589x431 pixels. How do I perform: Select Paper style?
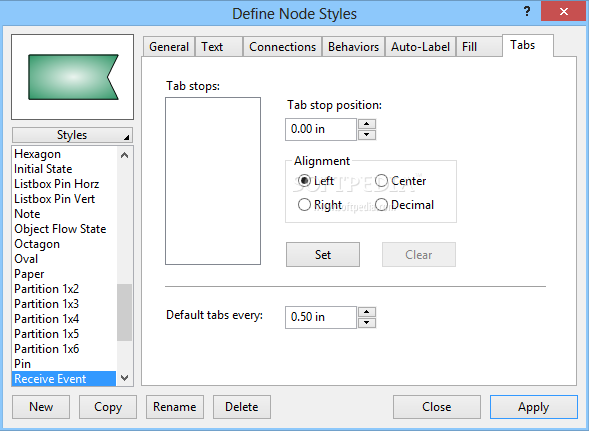tap(64, 274)
